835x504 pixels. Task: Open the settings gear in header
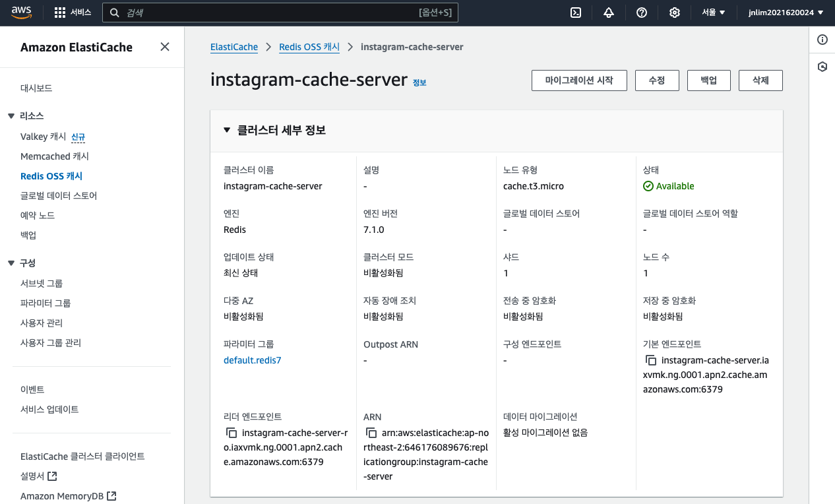[675, 13]
